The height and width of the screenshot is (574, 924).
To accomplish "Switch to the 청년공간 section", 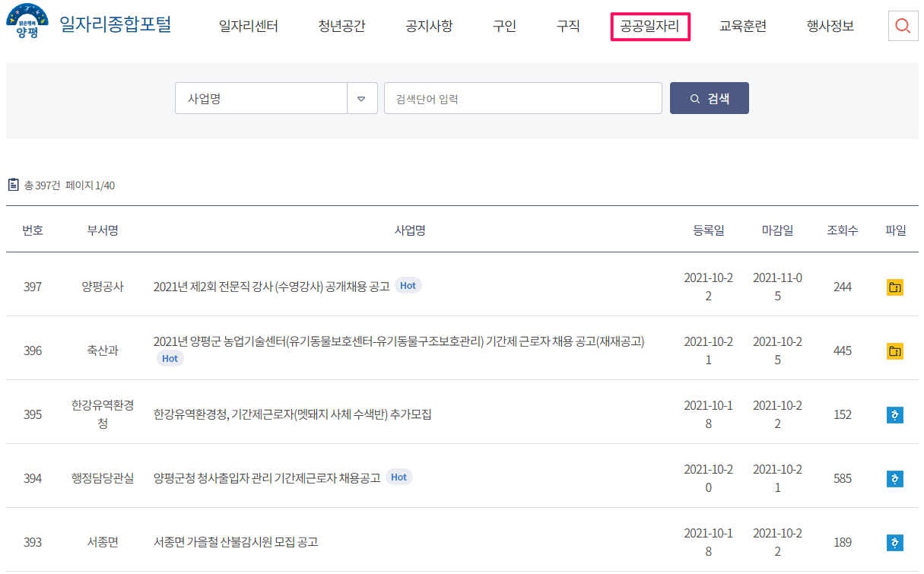I will (341, 25).
